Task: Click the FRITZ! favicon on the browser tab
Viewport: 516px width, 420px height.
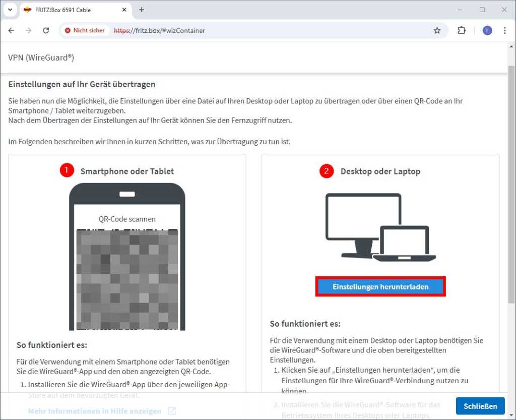Action: [27, 10]
